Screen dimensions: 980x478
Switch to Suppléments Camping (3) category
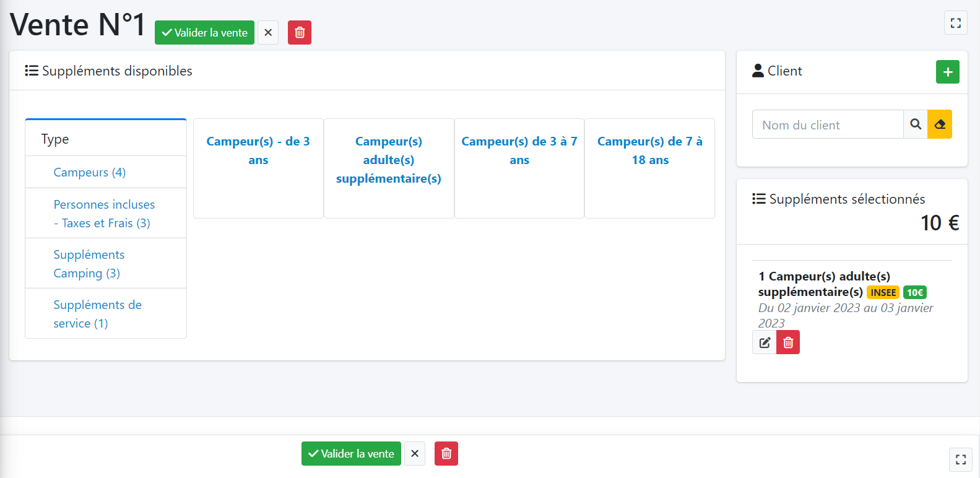coord(89,264)
